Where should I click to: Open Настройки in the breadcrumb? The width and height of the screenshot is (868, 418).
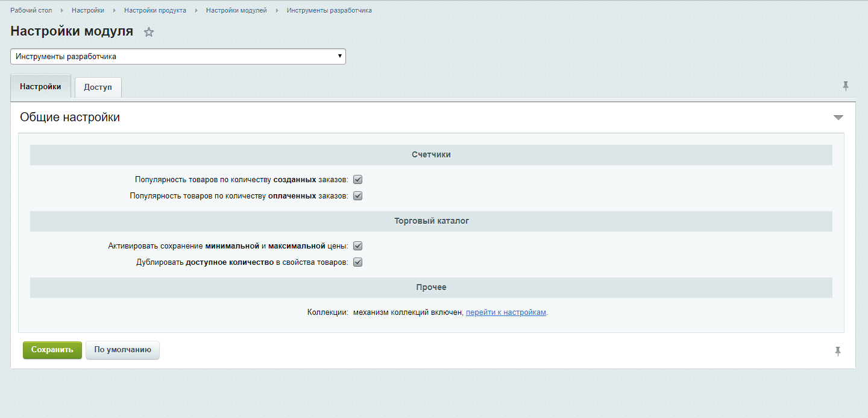click(87, 10)
